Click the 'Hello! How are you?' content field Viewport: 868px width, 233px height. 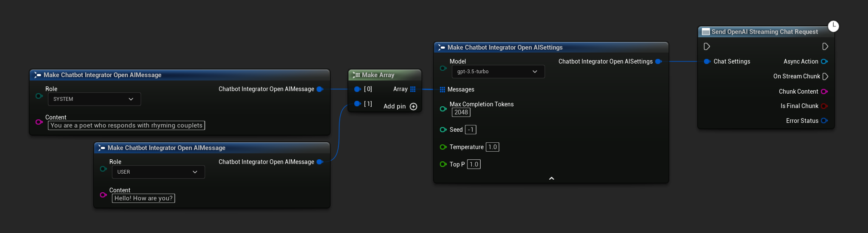click(x=143, y=198)
